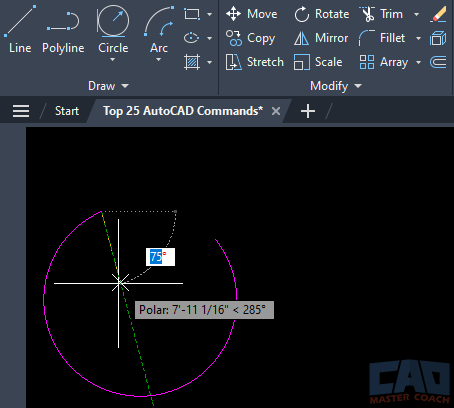This screenshot has width=454, height=408.
Task: Select the Line tool
Action: (20, 29)
